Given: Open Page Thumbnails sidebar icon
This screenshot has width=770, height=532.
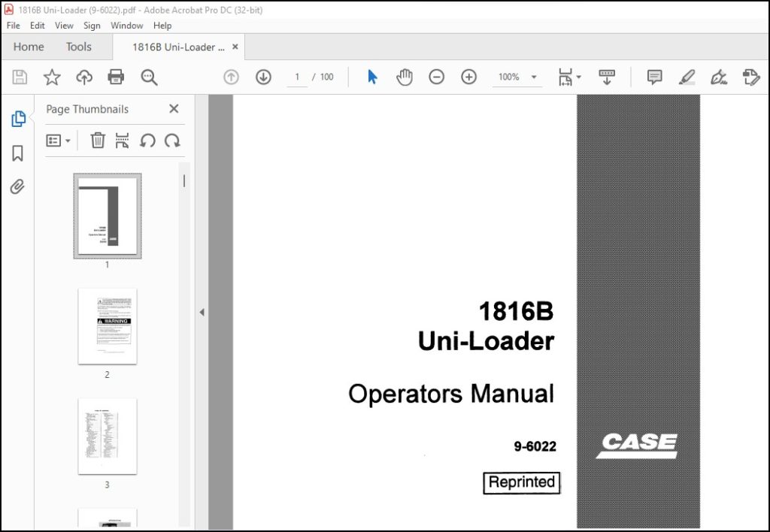Looking at the screenshot, I should coord(18,119).
